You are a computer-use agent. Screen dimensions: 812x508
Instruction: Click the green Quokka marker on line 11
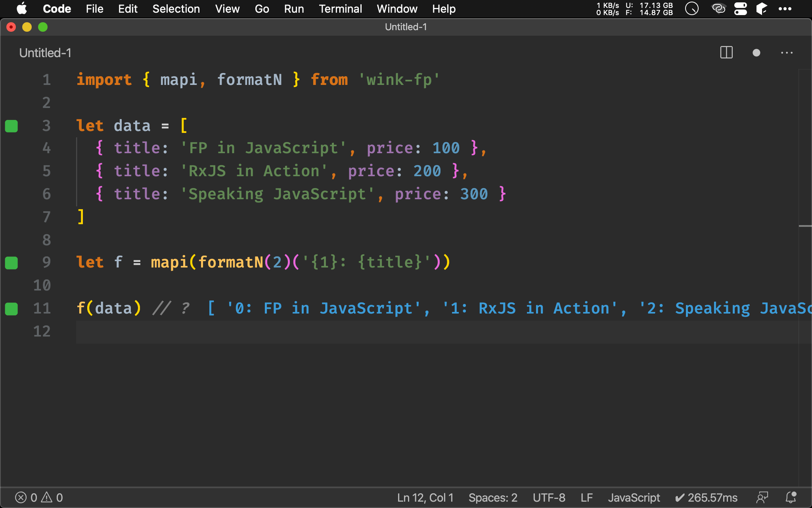(11, 309)
